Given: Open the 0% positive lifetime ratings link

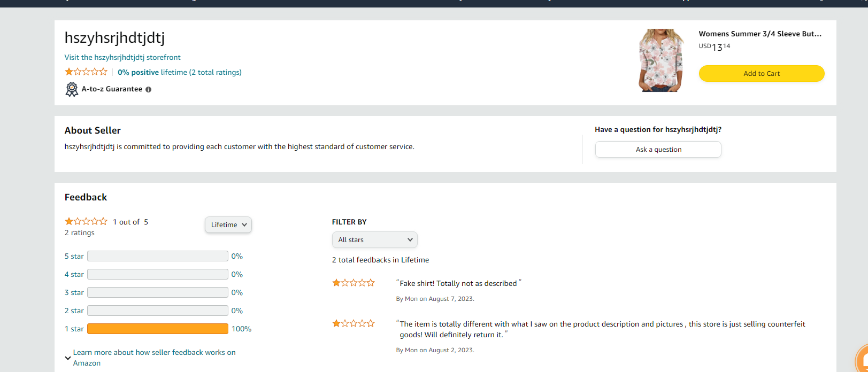Looking at the screenshot, I should pos(180,72).
